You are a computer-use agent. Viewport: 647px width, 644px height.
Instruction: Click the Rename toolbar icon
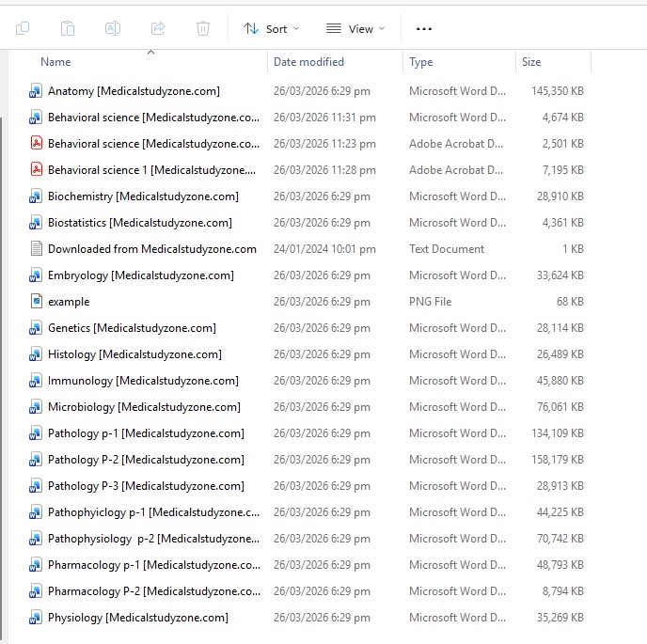pos(113,28)
